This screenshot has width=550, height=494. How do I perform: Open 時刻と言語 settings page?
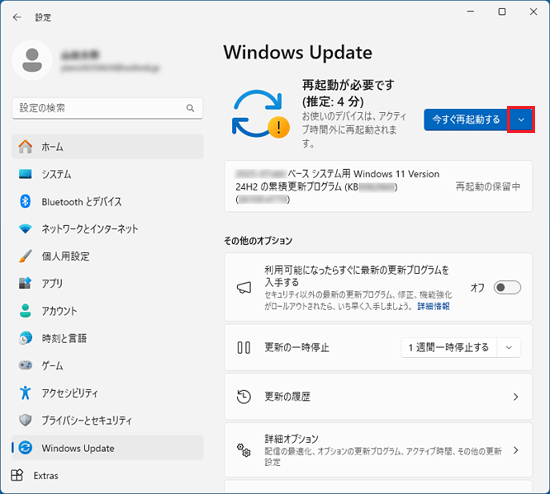click(x=108, y=338)
